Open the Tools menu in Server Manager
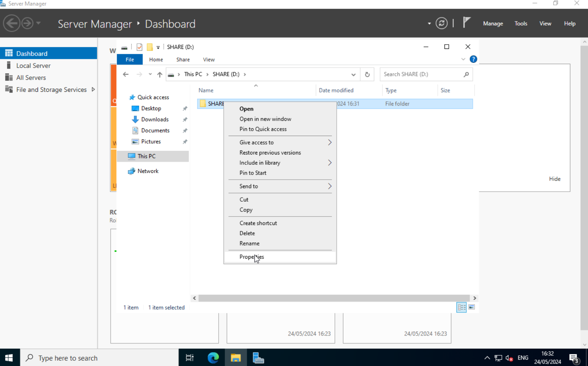 (521, 23)
